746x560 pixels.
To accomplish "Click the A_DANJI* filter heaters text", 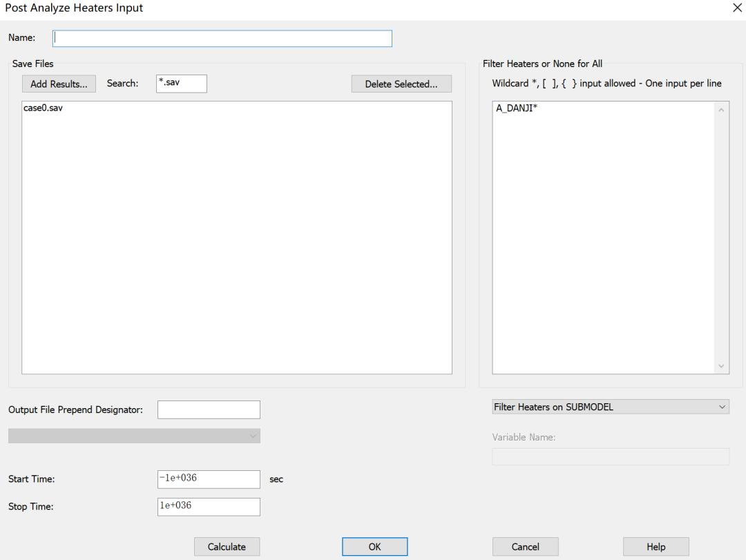I will tap(517, 108).
